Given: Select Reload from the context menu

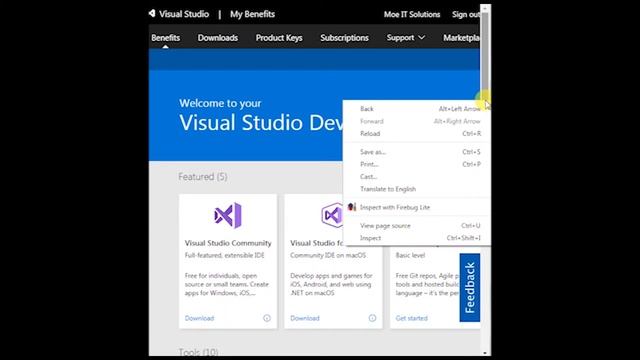Looking at the screenshot, I should coord(417,133).
